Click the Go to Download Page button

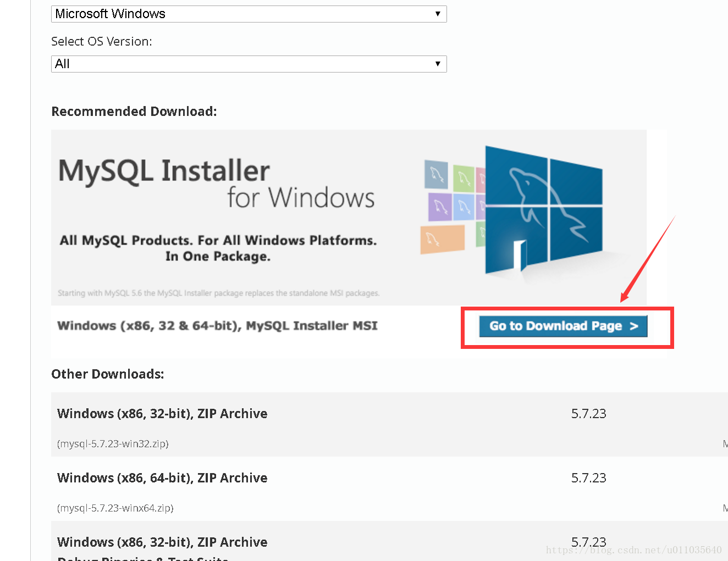tap(563, 326)
